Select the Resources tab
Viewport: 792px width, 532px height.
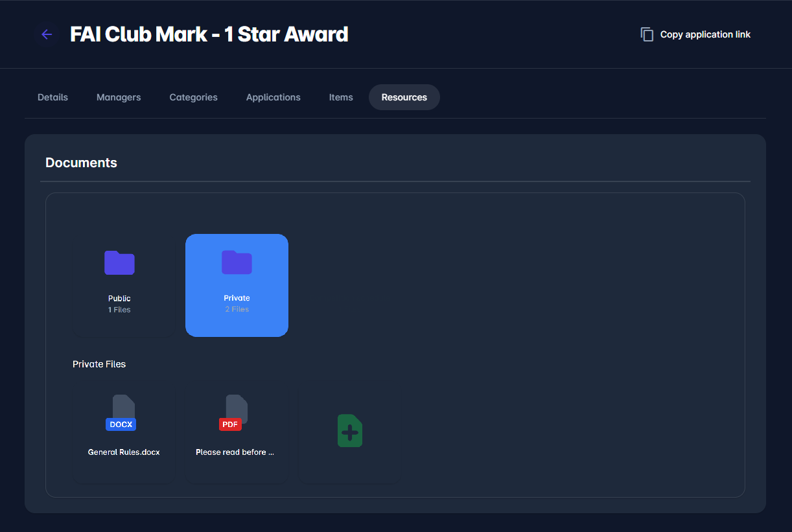pyautogui.click(x=404, y=97)
